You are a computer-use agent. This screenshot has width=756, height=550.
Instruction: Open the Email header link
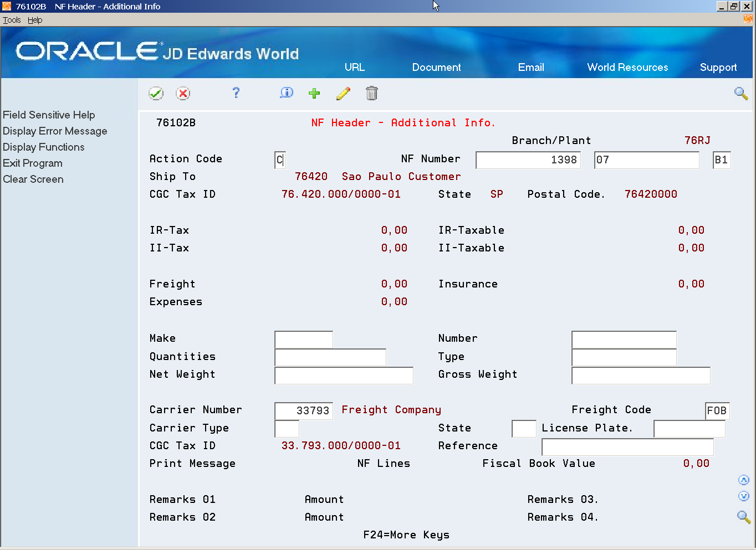(531, 67)
